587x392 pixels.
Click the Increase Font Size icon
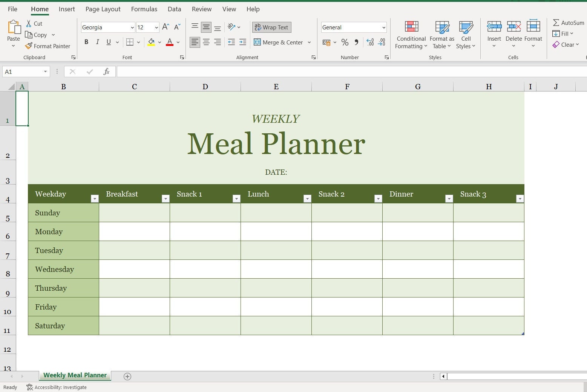(x=165, y=27)
